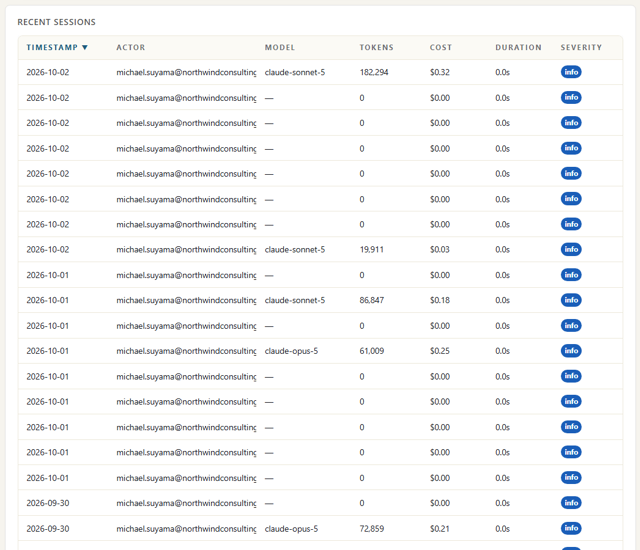The height and width of the screenshot is (550, 640).
Task: Select the $0.32 cost cell
Action: pyautogui.click(x=440, y=72)
